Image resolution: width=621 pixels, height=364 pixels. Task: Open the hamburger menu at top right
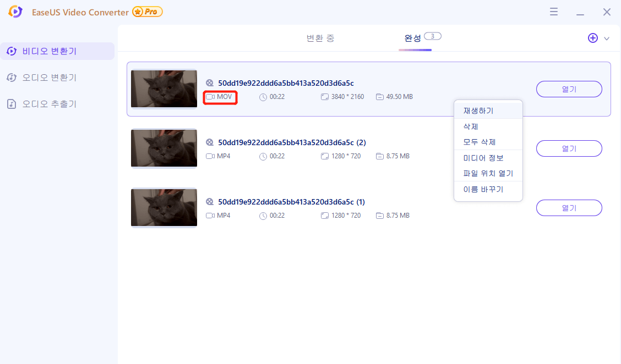coord(553,11)
